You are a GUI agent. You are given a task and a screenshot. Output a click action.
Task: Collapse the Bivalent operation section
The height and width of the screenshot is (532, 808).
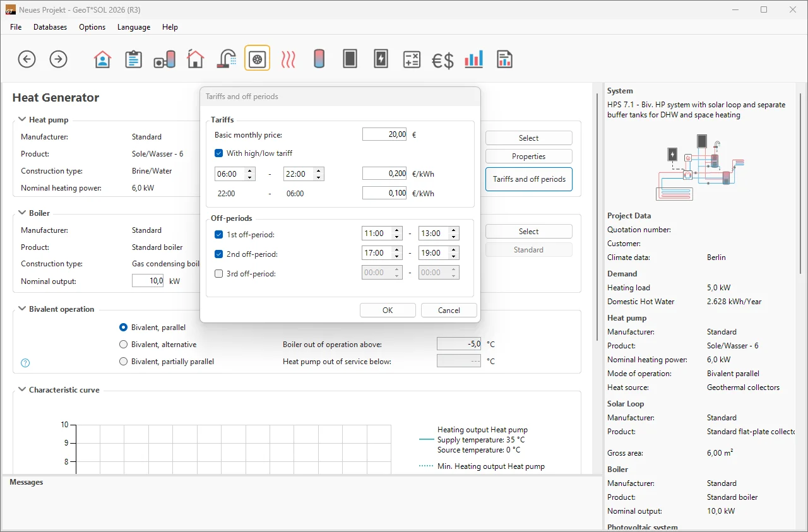(22, 309)
